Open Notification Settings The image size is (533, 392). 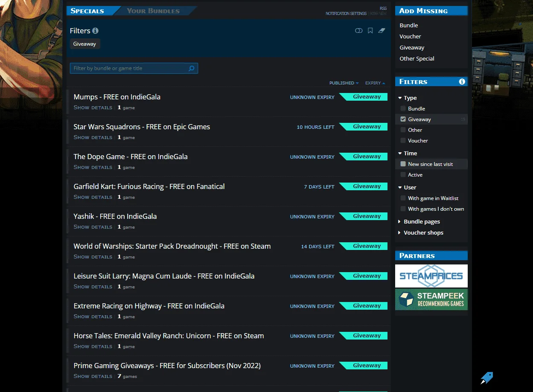[x=346, y=14]
